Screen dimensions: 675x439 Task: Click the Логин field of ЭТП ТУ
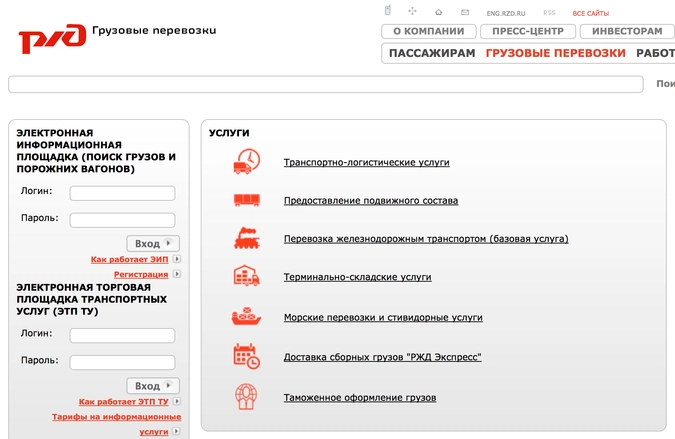tap(122, 336)
